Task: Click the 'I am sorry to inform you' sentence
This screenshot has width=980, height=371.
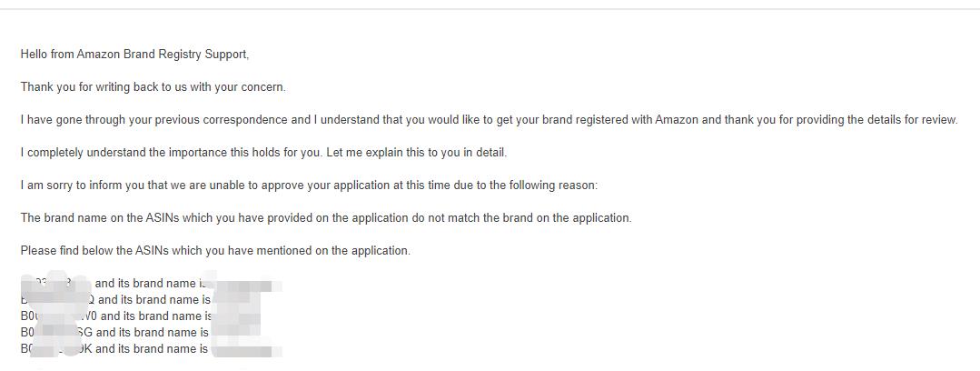Action: point(310,185)
